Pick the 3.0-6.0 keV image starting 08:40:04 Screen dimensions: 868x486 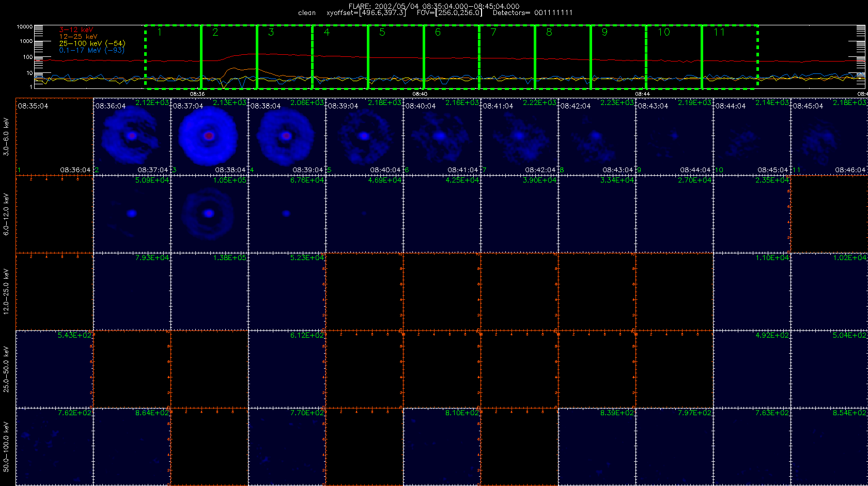[x=442, y=136]
